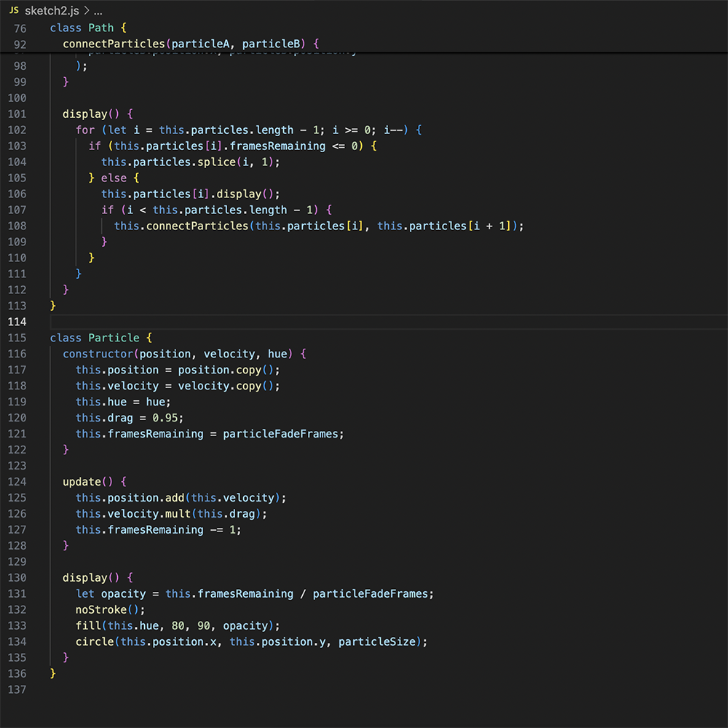Click line number 101 beside display()
This screenshot has width=728, height=728.
coord(17,114)
